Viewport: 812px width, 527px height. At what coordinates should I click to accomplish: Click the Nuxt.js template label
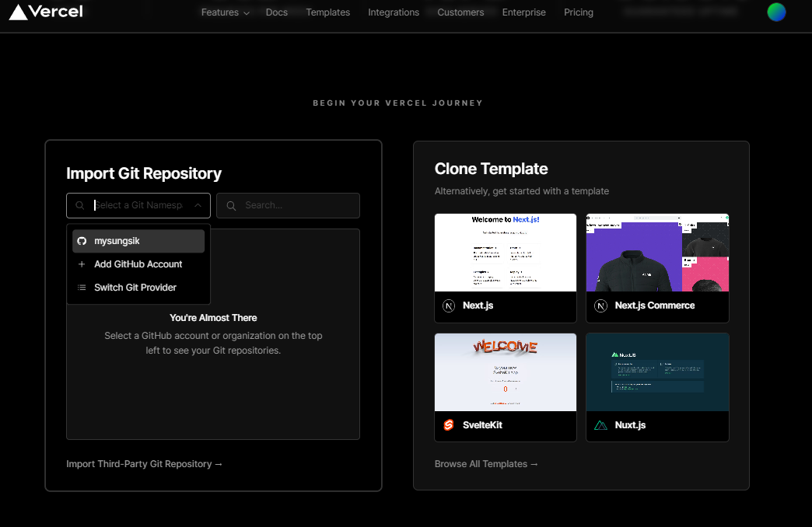point(630,425)
